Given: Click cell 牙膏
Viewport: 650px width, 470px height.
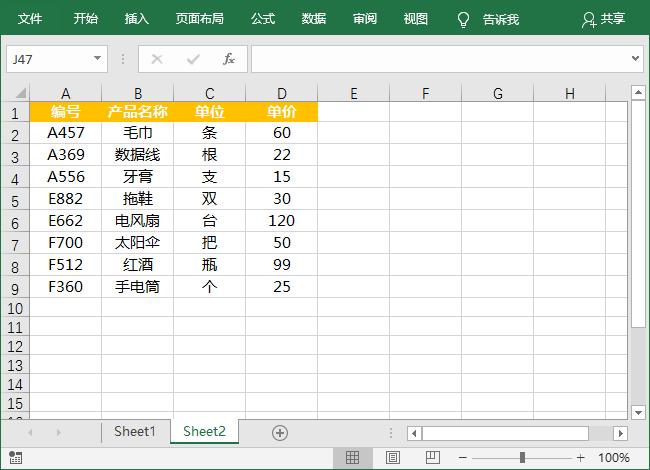Looking at the screenshot, I should click(137, 177).
